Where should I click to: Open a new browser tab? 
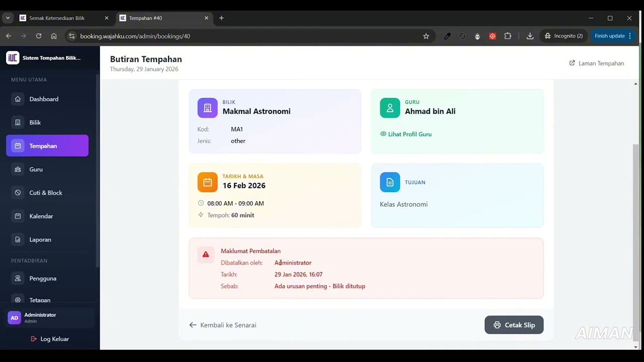(x=221, y=18)
